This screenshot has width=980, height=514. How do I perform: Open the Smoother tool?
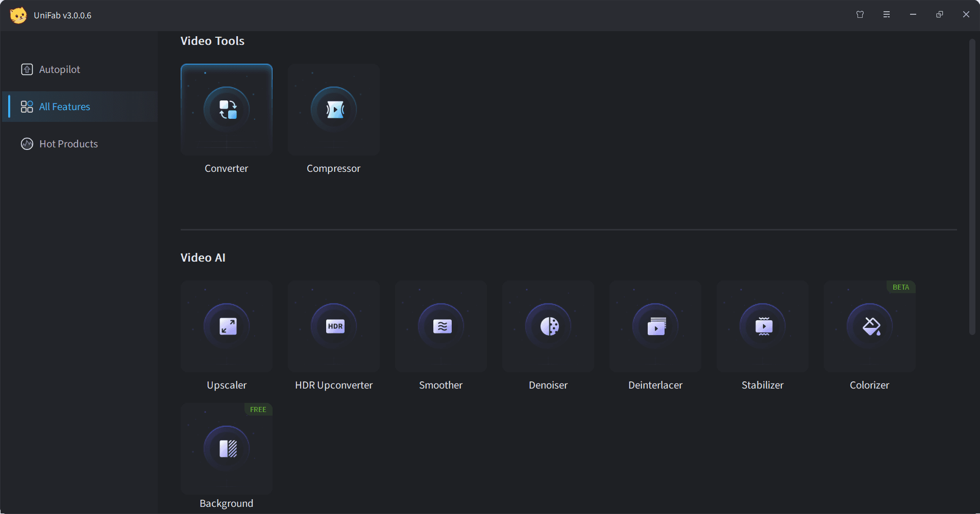[x=441, y=326]
